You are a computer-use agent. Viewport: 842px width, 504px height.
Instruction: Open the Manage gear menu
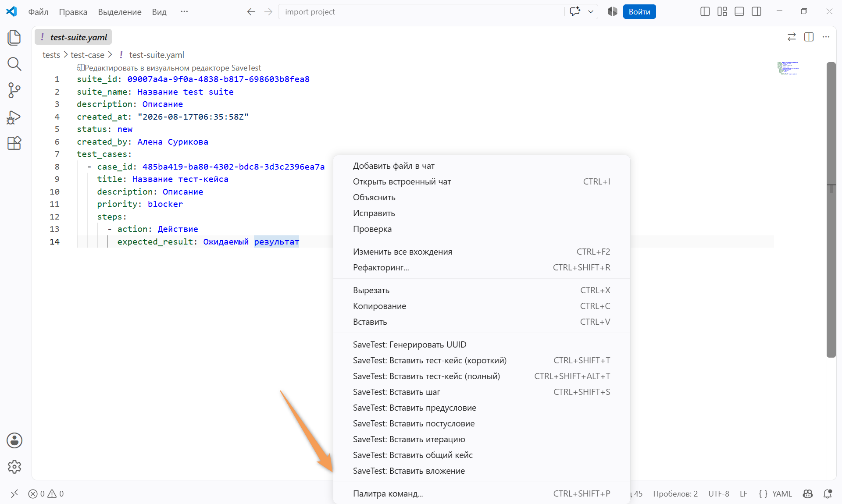point(14,467)
